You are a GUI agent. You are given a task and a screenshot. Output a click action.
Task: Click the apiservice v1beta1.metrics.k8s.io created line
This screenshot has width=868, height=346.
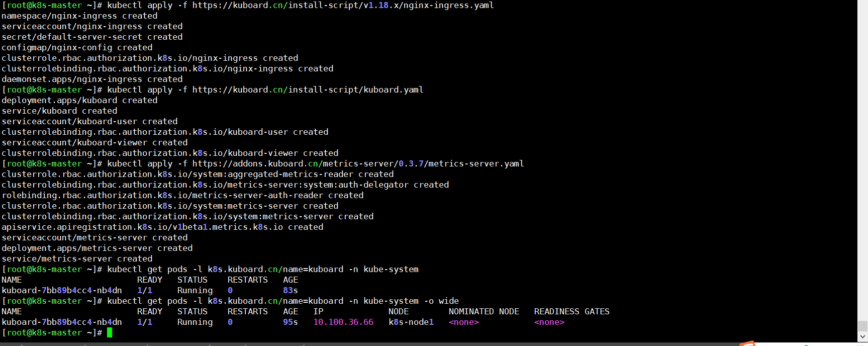pyautogui.click(x=162, y=227)
